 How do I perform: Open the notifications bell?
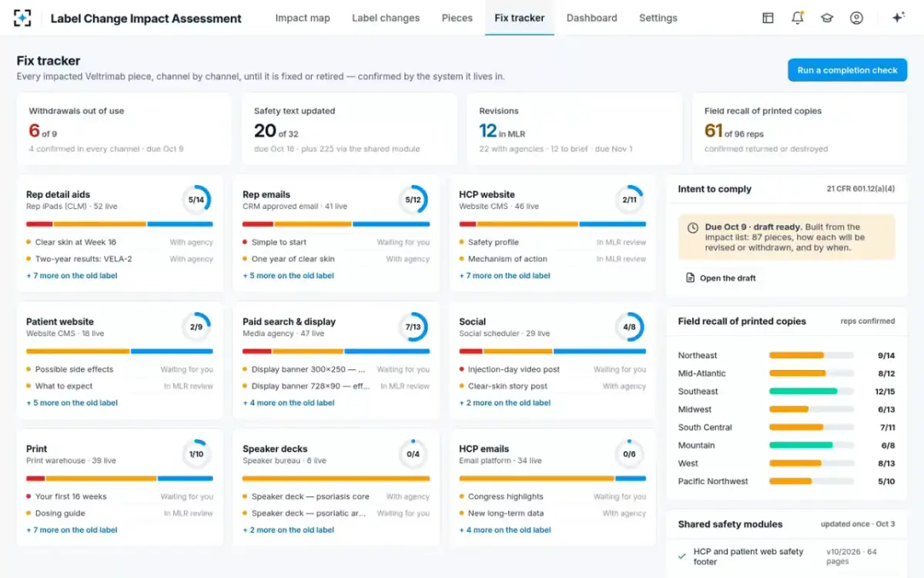(798, 18)
